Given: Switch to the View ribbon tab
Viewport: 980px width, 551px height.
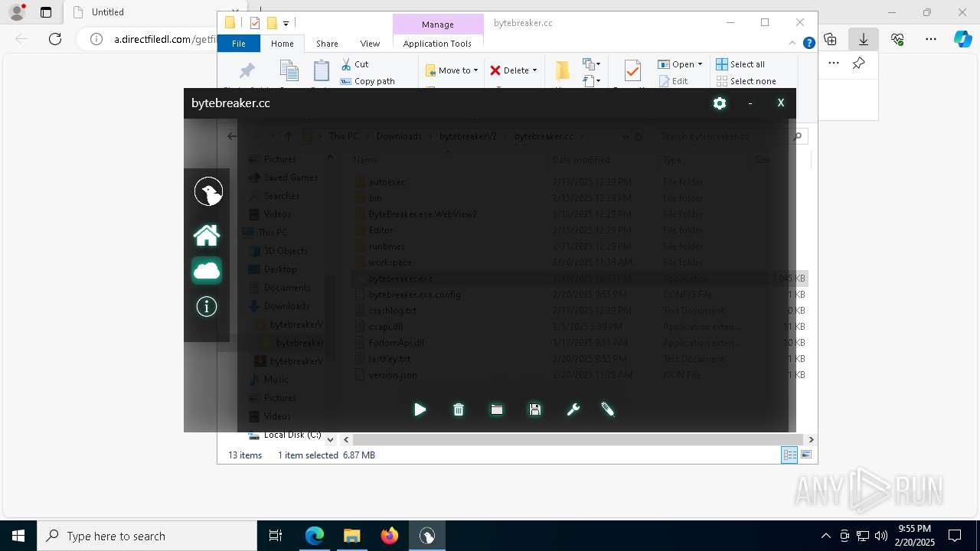Looking at the screenshot, I should click(370, 44).
